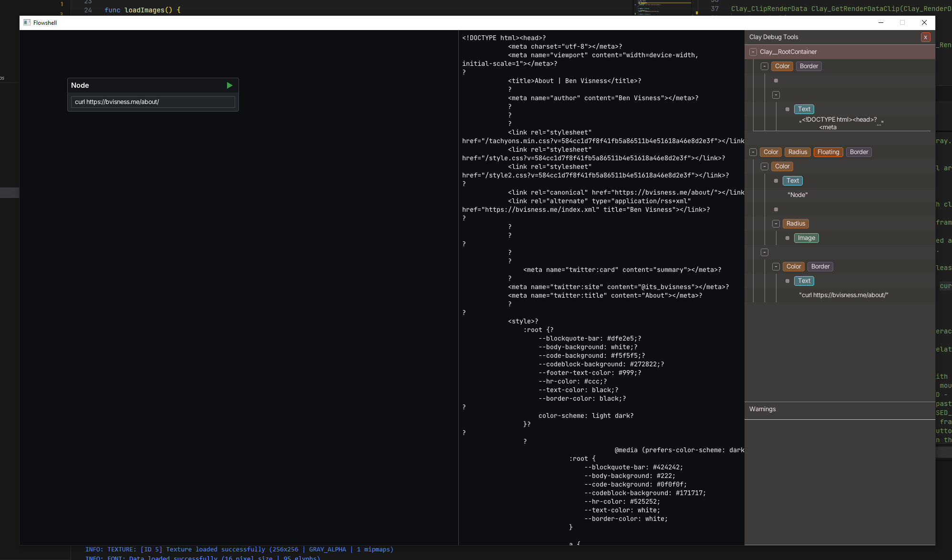Collapse the Floating element tree node
Viewport: 952px width, 560px height.
pos(753,152)
